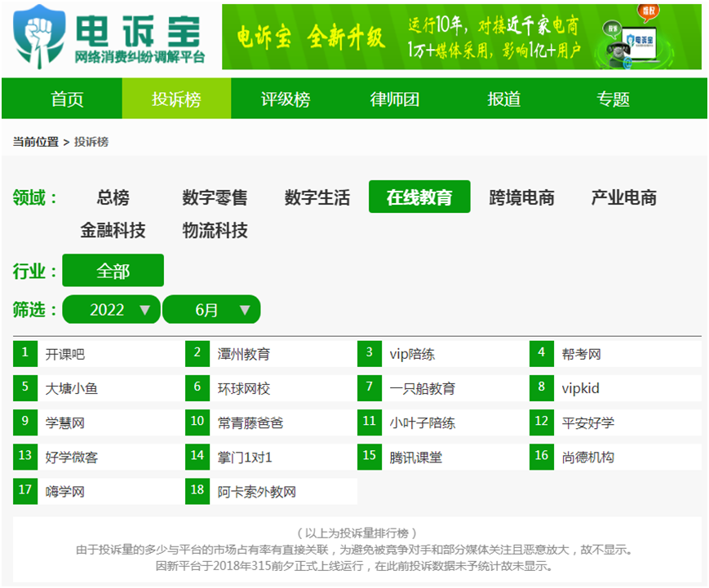Click the 当前位置 breadcrumb label
The image size is (709, 588).
pyautogui.click(x=36, y=142)
